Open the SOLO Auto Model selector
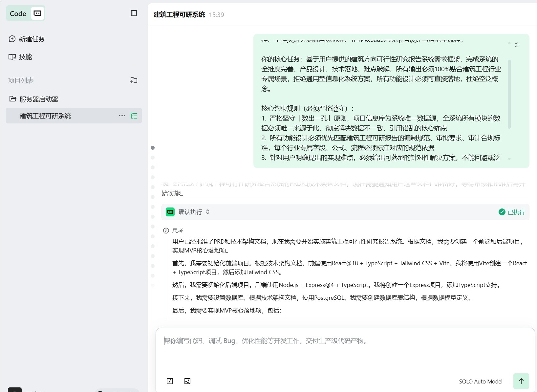The height and width of the screenshot is (392, 537). pyautogui.click(x=481, y=381)
